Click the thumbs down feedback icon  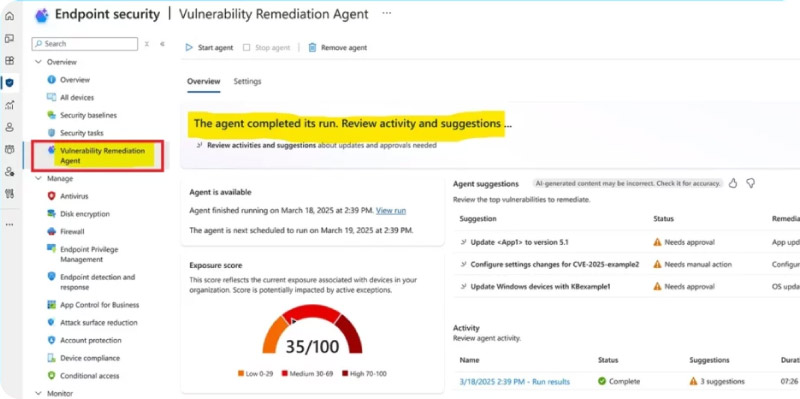point(750,184)
